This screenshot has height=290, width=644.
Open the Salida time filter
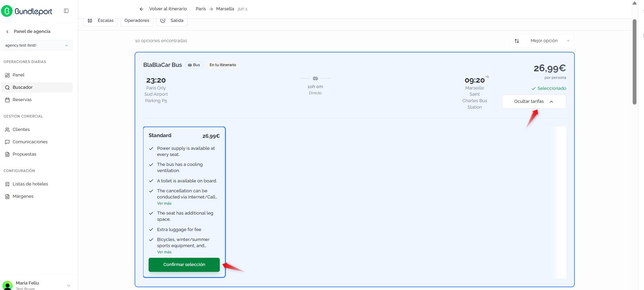pyautogui.click(x=172, y=21)
